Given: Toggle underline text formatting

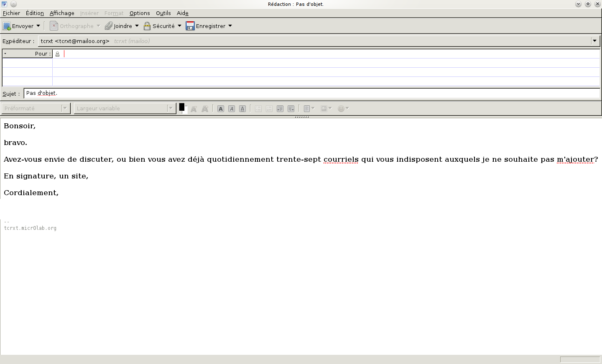Looking at the screenshot, I should pyautogui.click(x=242, y=109).
